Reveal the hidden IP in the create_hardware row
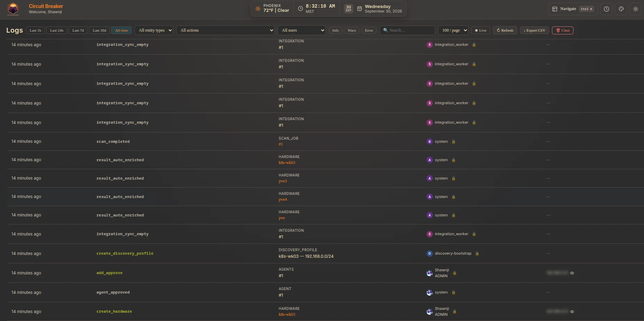The width and height of the screenshot is (644, 321). click(x=572, y=312)
